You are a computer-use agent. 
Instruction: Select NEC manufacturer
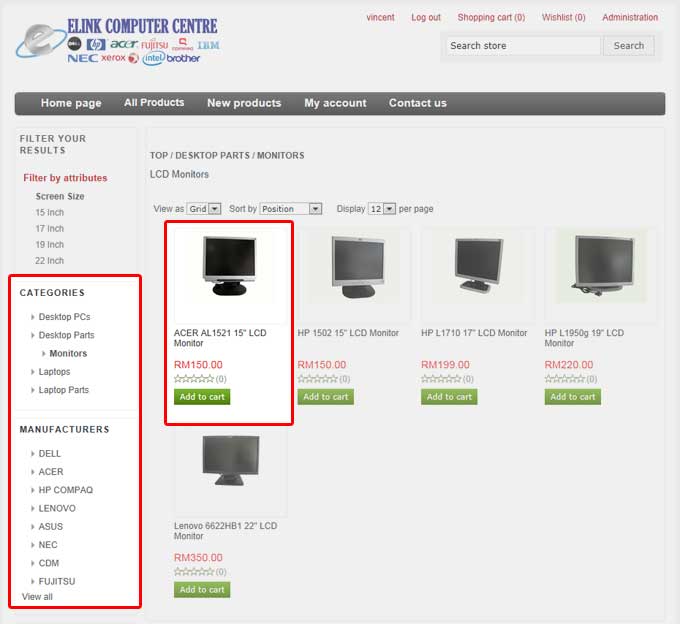tap(48, 545)
